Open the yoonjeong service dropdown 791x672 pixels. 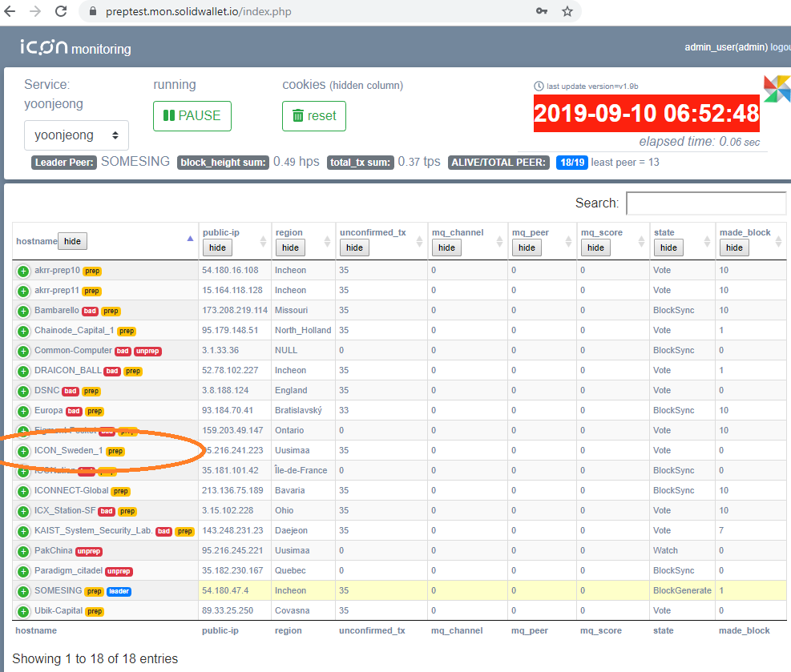pos(76,135)
